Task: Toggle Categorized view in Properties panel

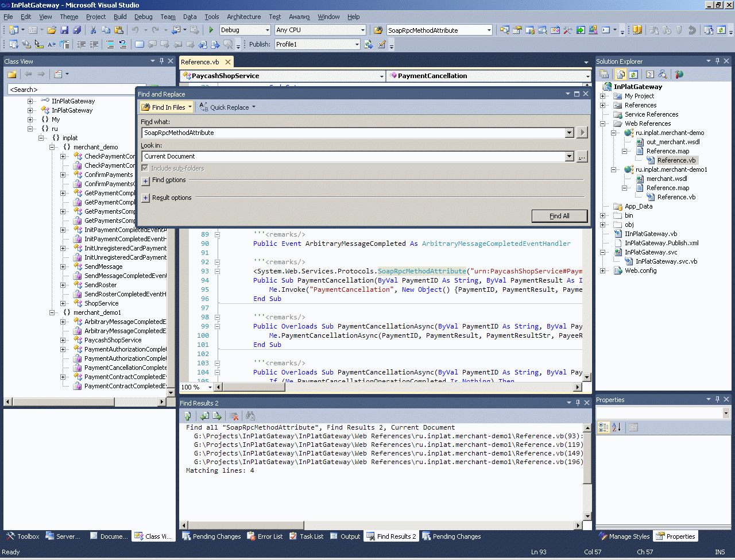Action: tap(603, 427)
